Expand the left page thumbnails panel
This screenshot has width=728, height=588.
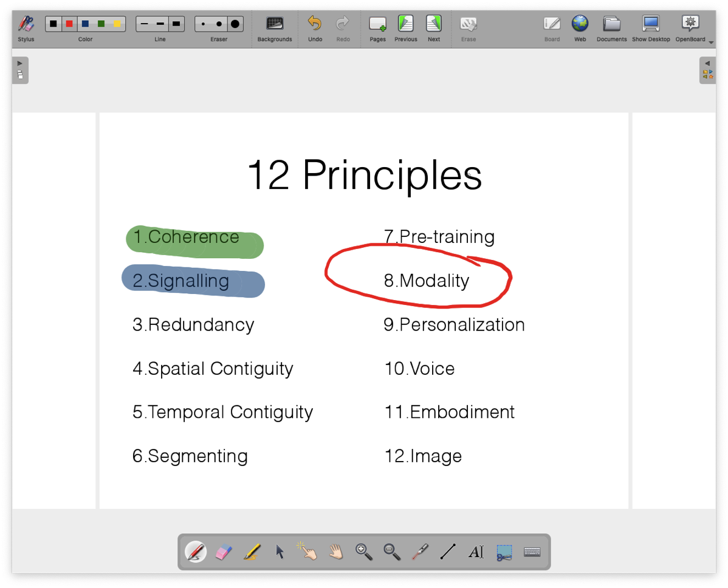click(20, 70)
